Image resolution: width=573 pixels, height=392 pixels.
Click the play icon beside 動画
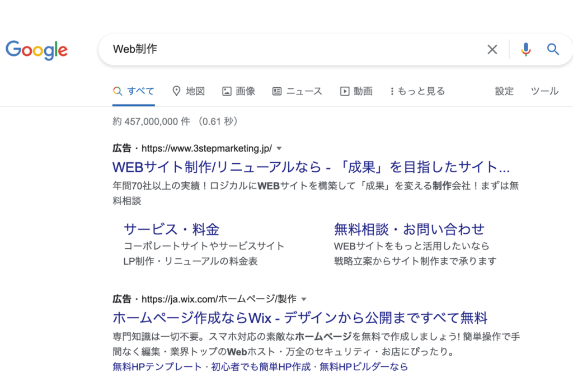(x=345, y=91)
